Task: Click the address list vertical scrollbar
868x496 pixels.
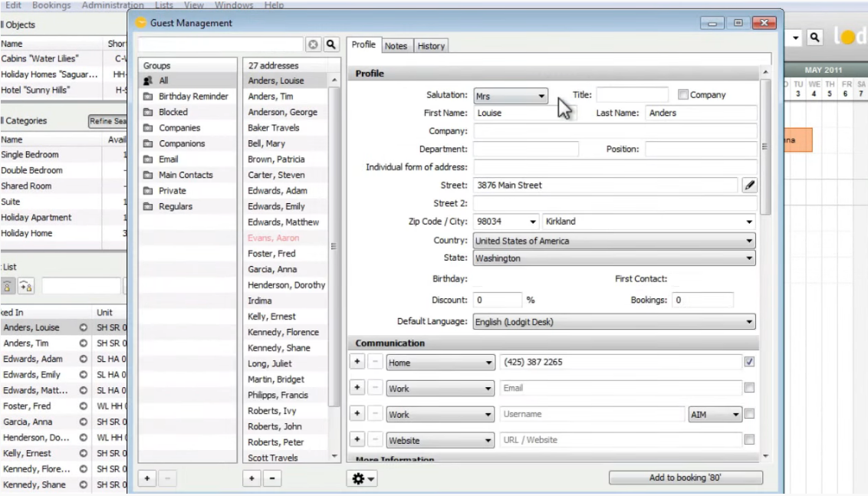Action: [334, 245]
